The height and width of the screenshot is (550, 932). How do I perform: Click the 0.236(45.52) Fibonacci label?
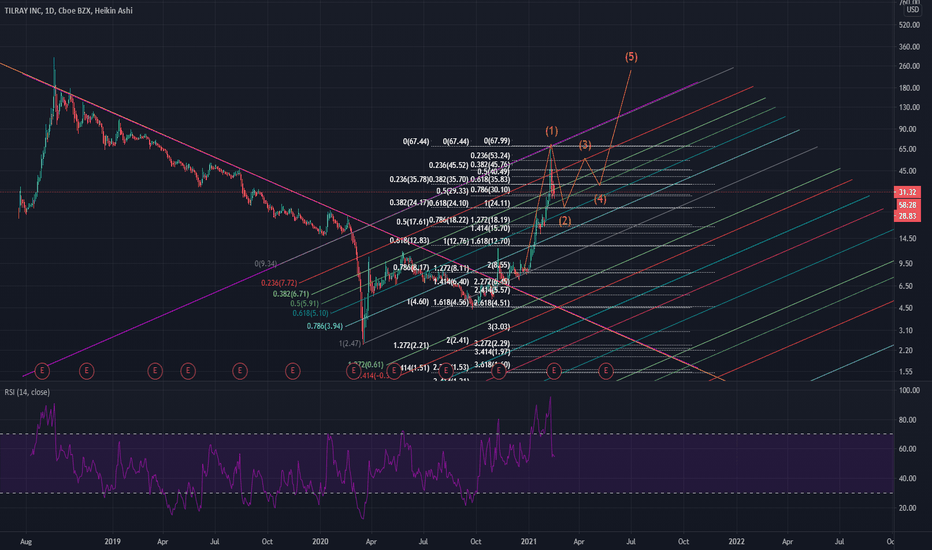448,165
